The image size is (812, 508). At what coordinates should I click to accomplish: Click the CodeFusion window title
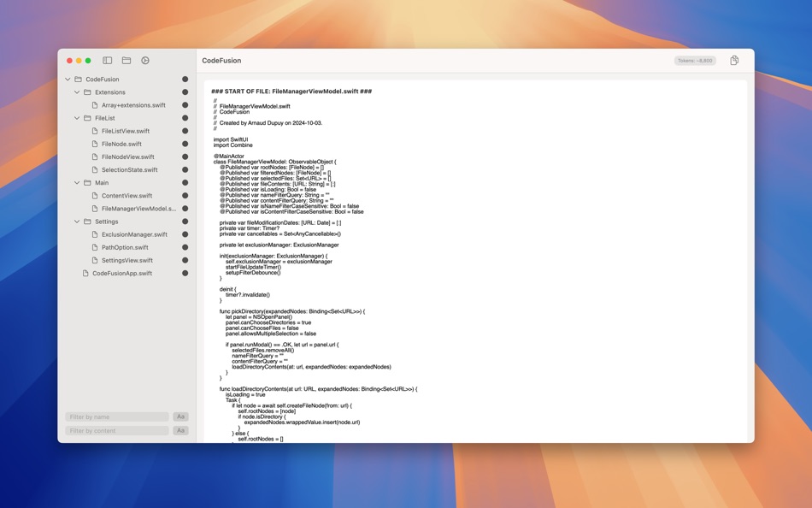point(221,61)
